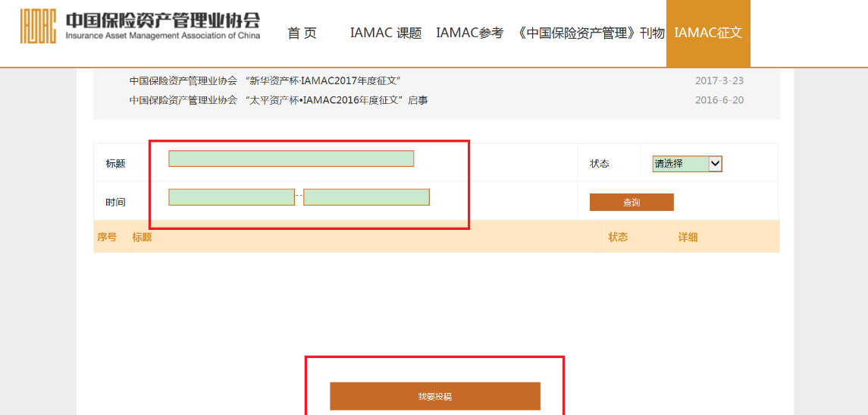Viewport: 868px width, 415px height.
Task: Click the 2017-3-23 date entry
Action: (x=719, y=81)
